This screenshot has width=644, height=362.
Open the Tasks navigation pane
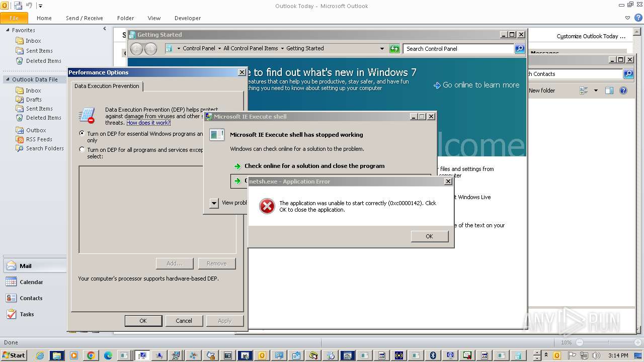point(34,314)
